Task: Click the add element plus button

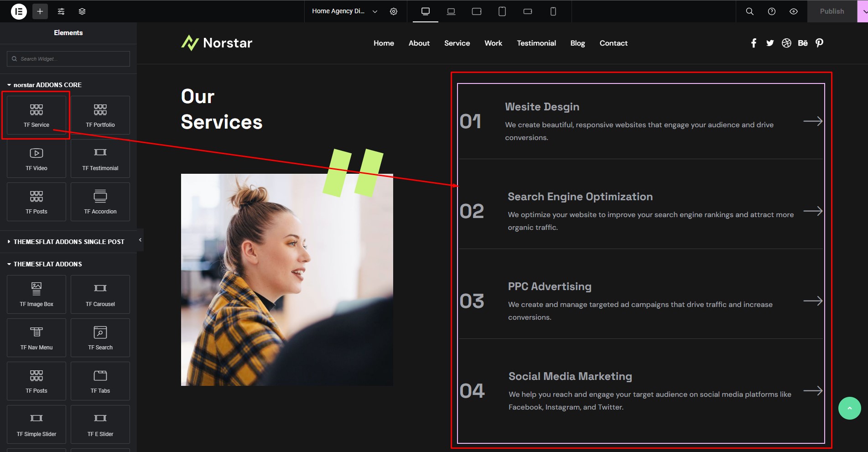Action: (40, 11)
